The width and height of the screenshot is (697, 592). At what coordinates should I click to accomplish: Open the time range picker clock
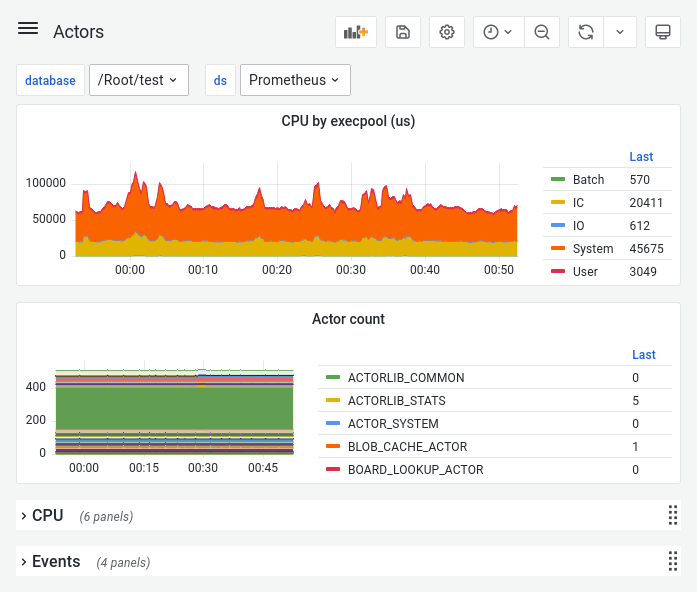click(x=497, y=32)
